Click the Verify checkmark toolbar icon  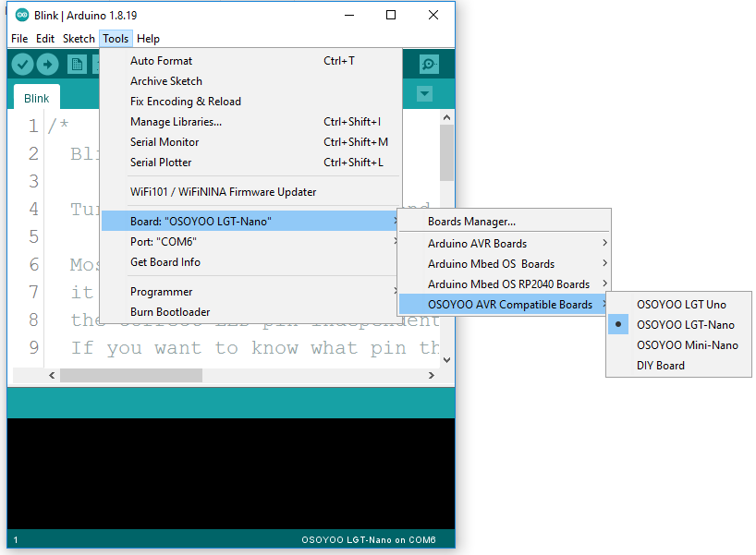tap(22, 64)
